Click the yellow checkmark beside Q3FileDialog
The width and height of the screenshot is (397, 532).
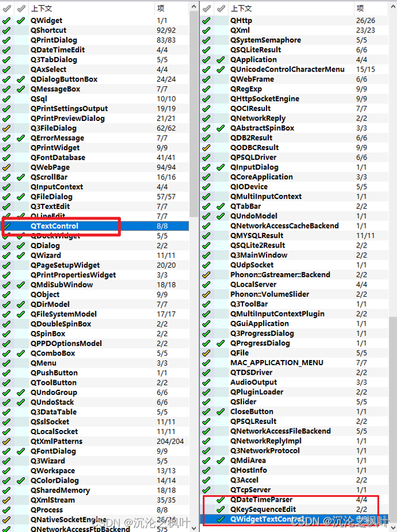[x=6, y=128]
